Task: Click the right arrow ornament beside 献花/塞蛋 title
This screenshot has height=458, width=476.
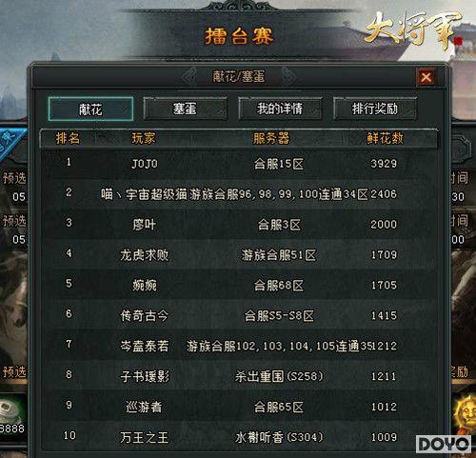Action: tap(288, 76)
